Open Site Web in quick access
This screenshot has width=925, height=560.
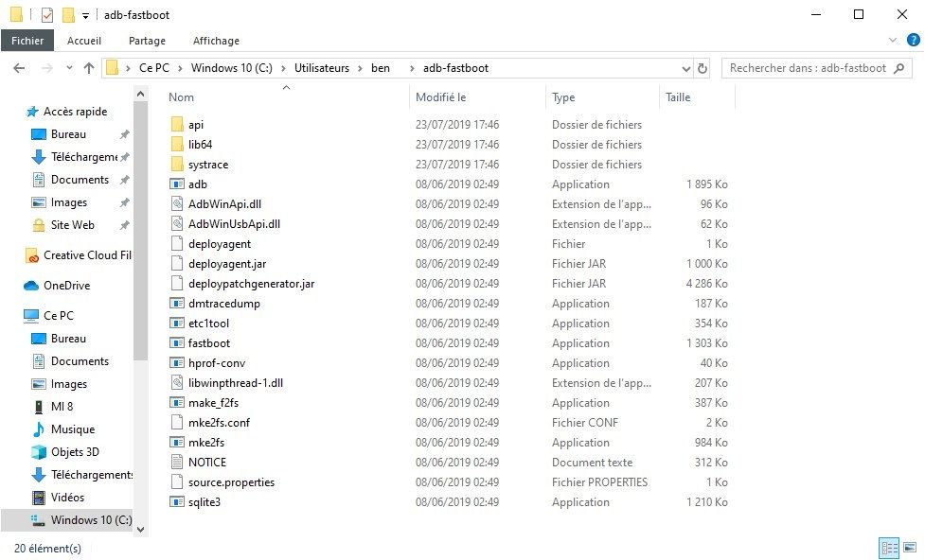click(x=72, y=224)
